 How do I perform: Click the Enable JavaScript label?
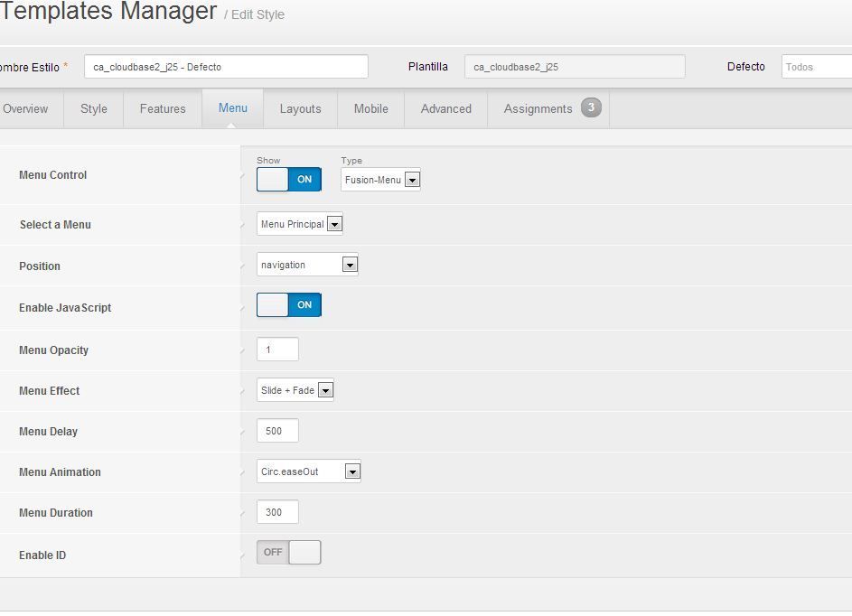click(65, 307)
